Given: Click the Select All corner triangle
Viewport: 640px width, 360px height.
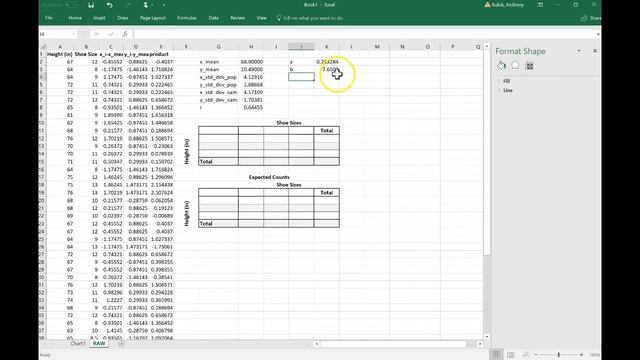Looking at the screenshot, I should coord(43,47).
